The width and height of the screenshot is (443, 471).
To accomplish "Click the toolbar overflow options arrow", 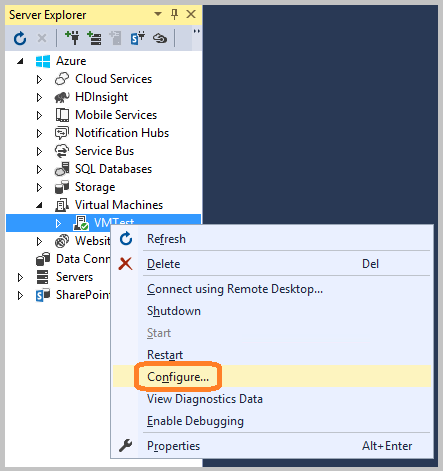I will coord(197,31).
